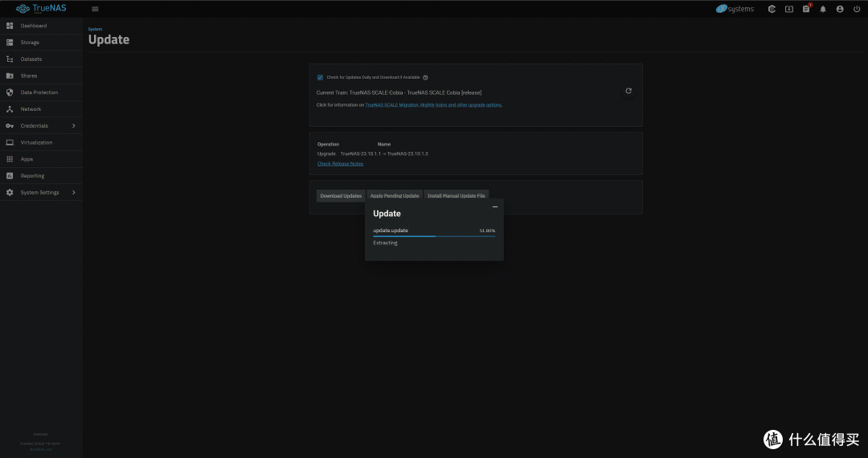
Task: Open the Shares menu item
Action: pos(41,76)
